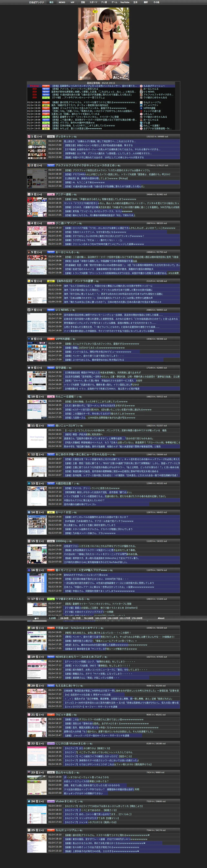Screen dimensions: 207x868
Task: Open 痛いニュース Now Capturing thumbnail
Action: (x=37, y=438)
